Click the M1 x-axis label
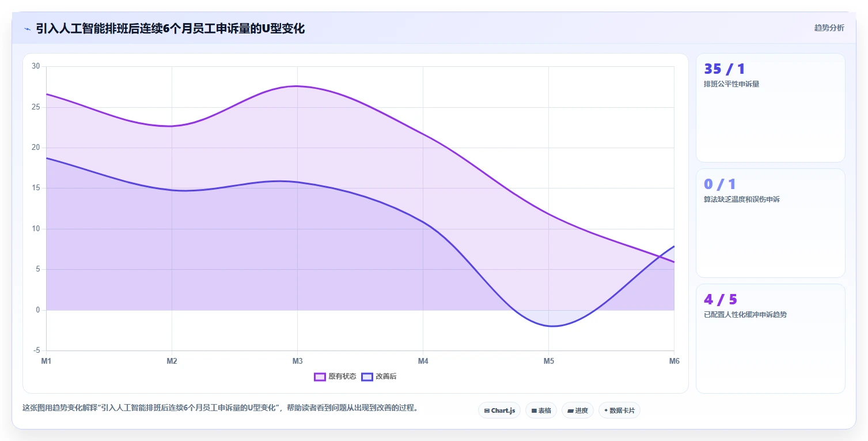This screenshot has height=441, width=868. pos(46,361)
